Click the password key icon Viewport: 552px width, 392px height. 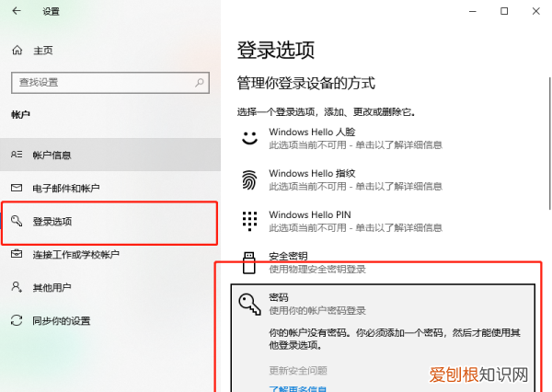[x=250, y=305]
